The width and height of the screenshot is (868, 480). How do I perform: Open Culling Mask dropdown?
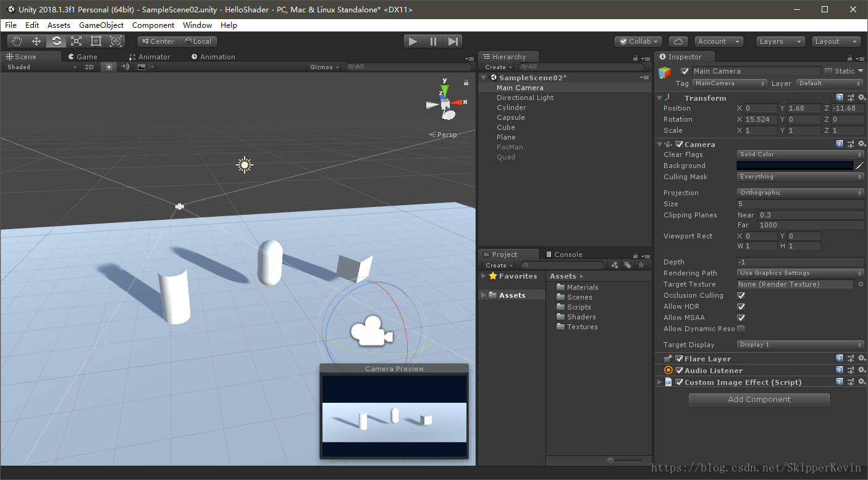point(801,177)
